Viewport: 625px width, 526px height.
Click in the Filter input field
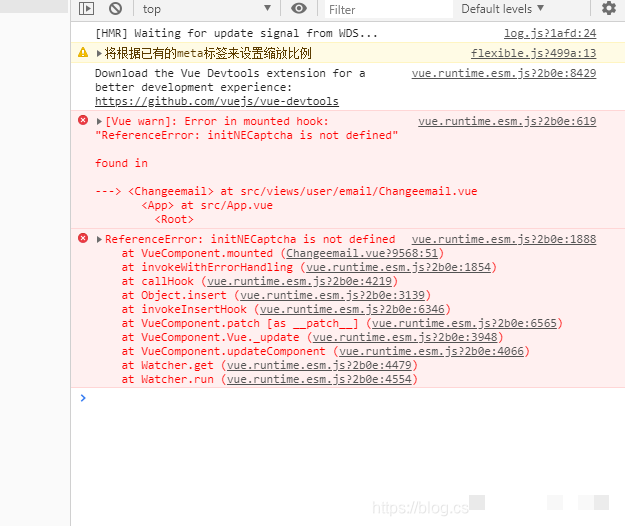coord(385,10)
